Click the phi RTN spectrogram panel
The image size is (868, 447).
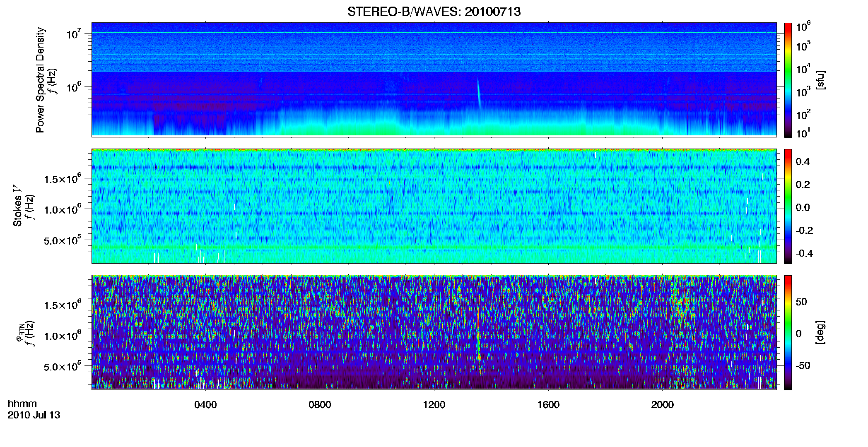coord(434,332)
